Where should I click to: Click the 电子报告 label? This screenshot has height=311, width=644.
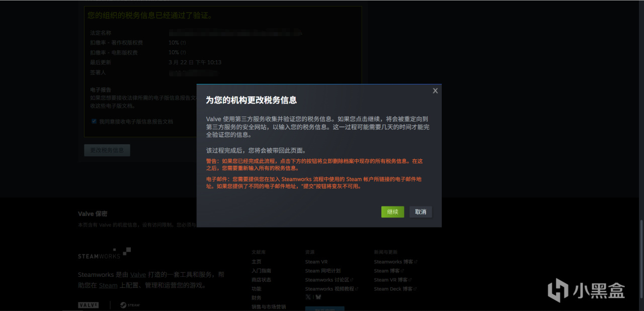(101, 90)
